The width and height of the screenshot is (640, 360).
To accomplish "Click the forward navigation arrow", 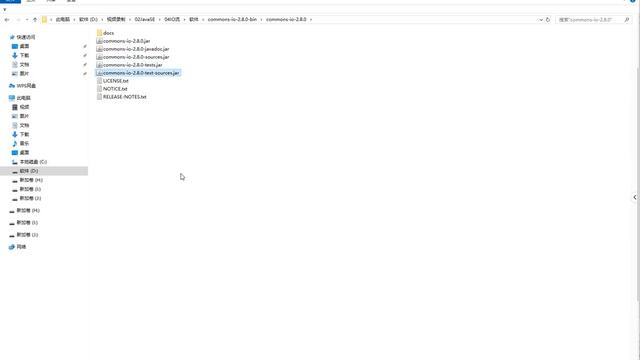I will (x=18, y=20).
